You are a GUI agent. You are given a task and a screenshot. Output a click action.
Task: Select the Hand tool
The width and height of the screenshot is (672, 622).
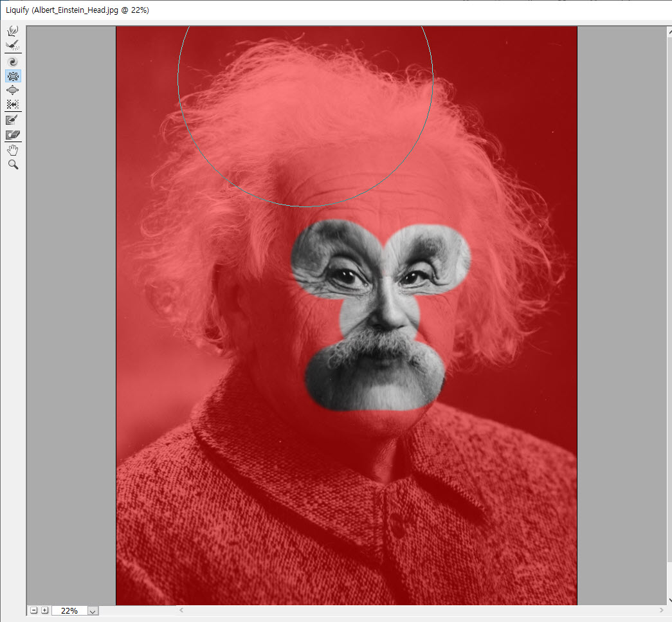pyautogui.click(x=13, y=150)
